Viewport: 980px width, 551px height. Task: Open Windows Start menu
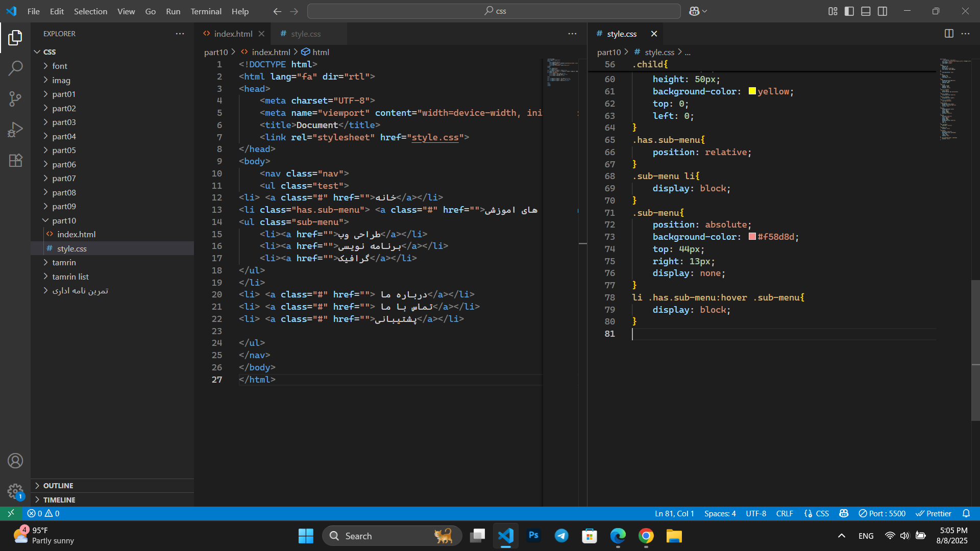[306, 536]
